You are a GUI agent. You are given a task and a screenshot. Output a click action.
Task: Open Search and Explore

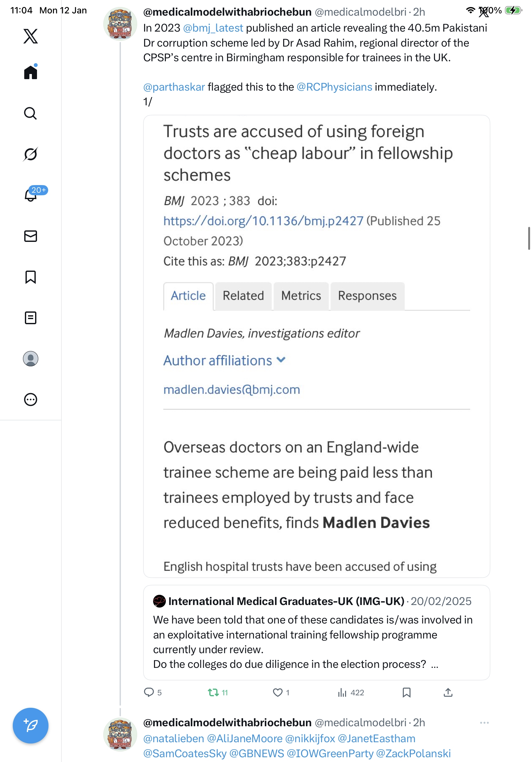[x=31, y=113]
